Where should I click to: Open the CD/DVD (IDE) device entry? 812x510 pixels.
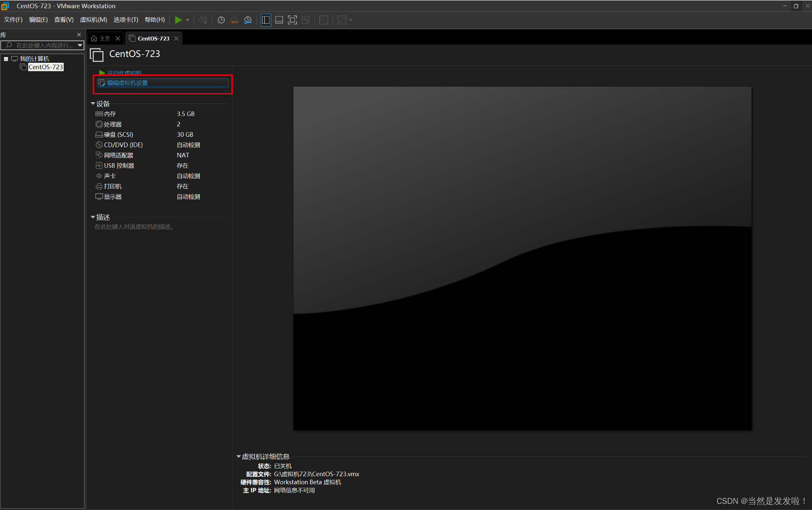tap(123, 145)
